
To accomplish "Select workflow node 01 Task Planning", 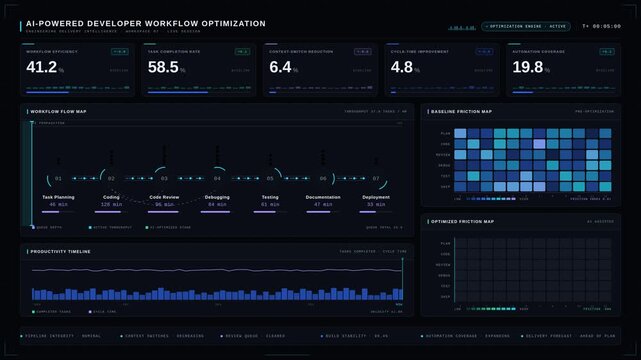I will (x=58, y=179).
